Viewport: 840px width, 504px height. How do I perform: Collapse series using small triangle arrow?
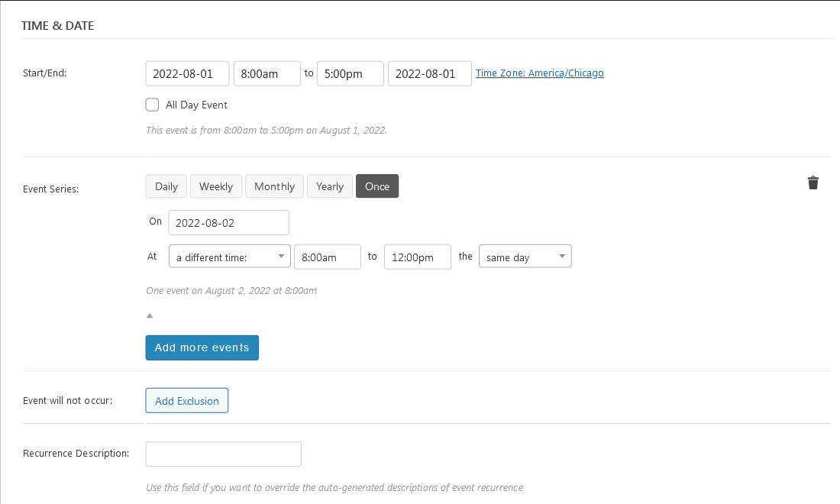tap(150, 315)
